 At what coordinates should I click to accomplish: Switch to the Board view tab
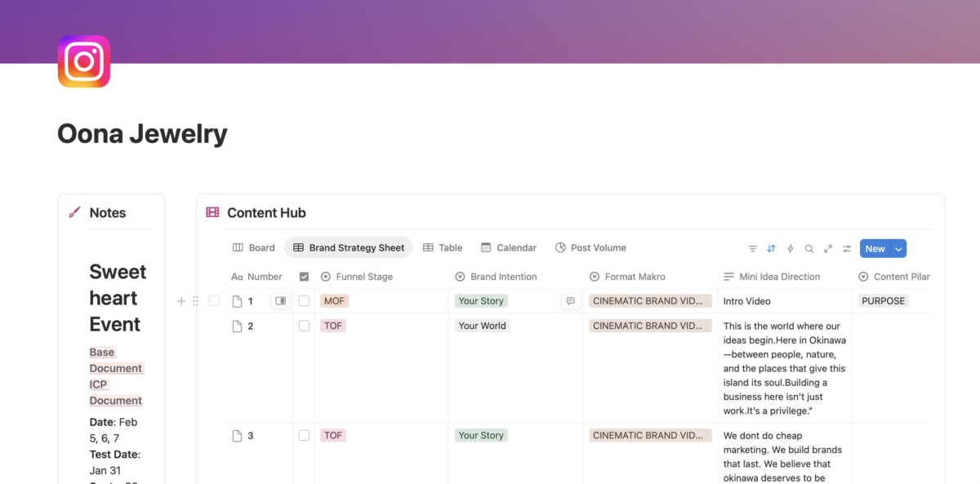pos(254,248)
